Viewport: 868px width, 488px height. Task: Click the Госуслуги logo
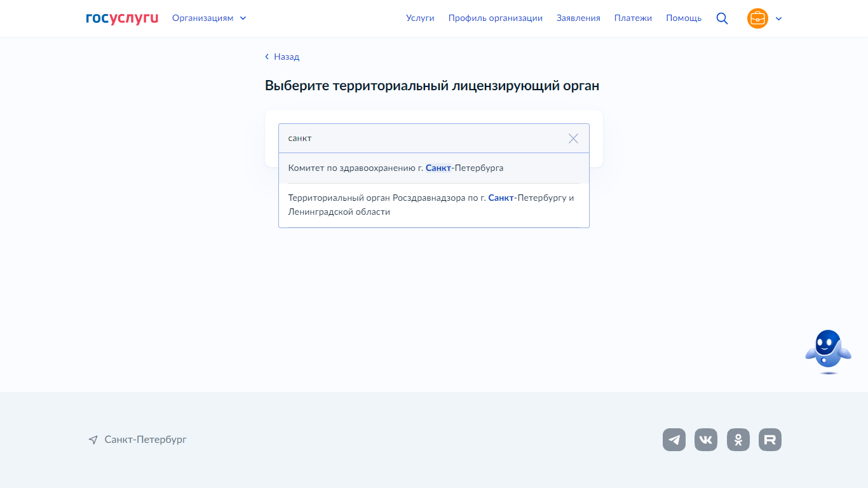point(122,18)
